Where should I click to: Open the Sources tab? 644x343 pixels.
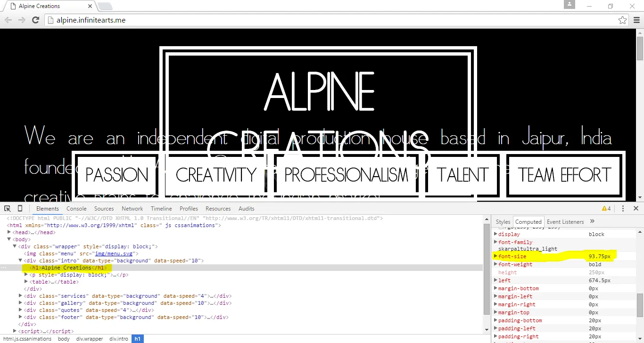click(x=104, y=209)
